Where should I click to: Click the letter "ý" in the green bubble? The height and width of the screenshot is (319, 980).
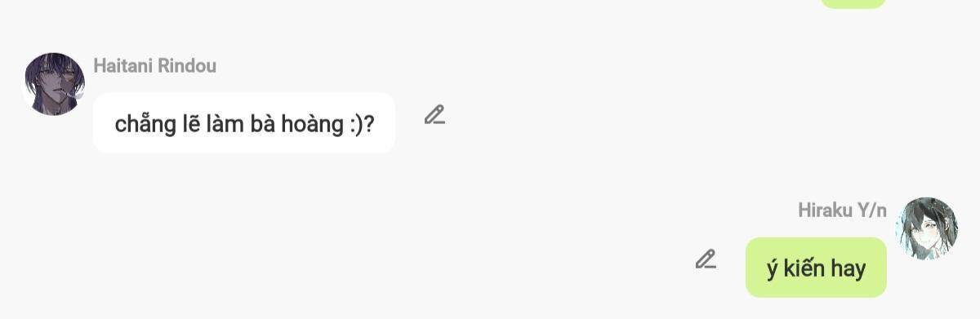click(x=772, y=270)
